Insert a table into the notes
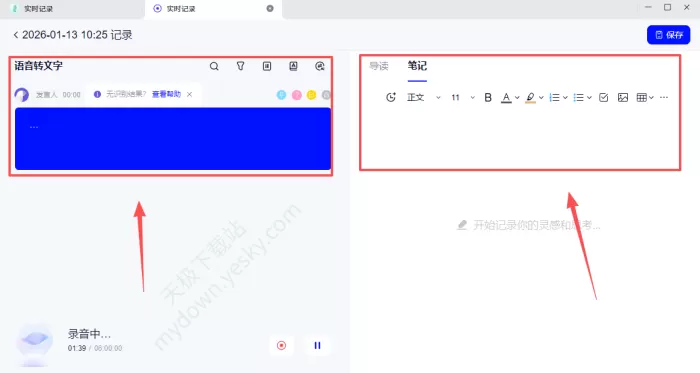 pos(642,97)
